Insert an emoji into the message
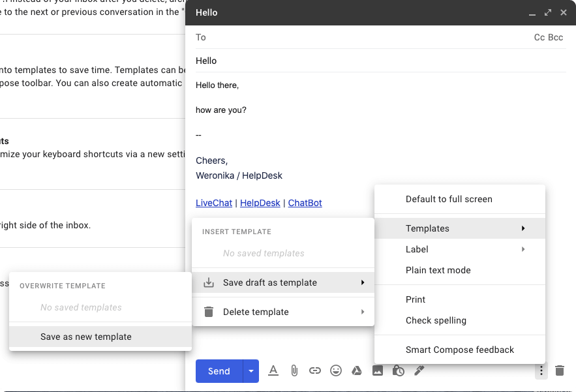This screenshot has width=576, height=392. pyautogui.click(x=336, y=370)
